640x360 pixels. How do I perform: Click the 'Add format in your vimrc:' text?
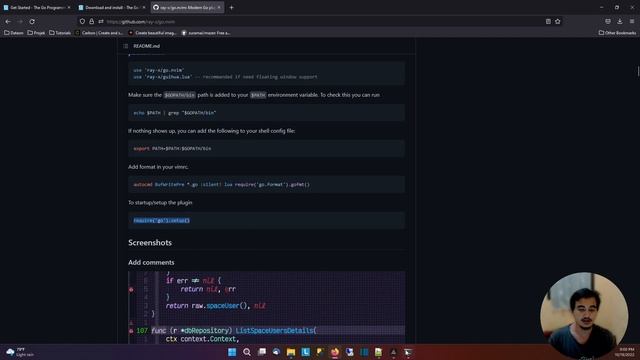click(x=158, y=167)
